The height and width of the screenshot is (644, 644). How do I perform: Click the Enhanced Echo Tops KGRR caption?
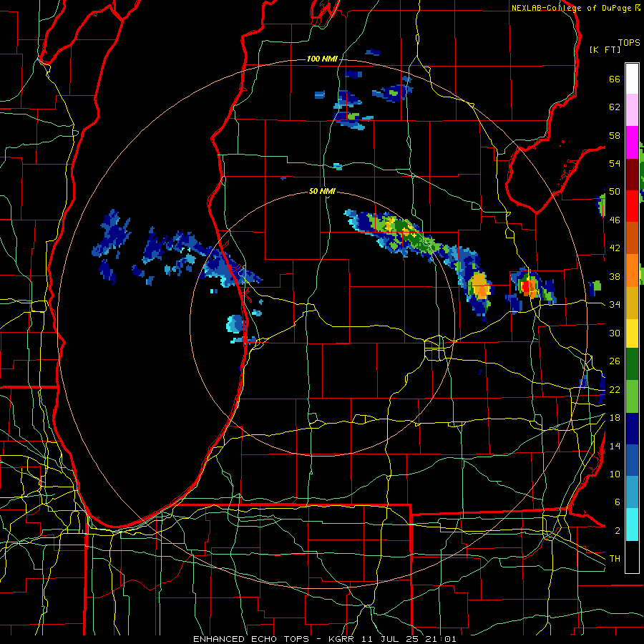click(x=325, y=639)
